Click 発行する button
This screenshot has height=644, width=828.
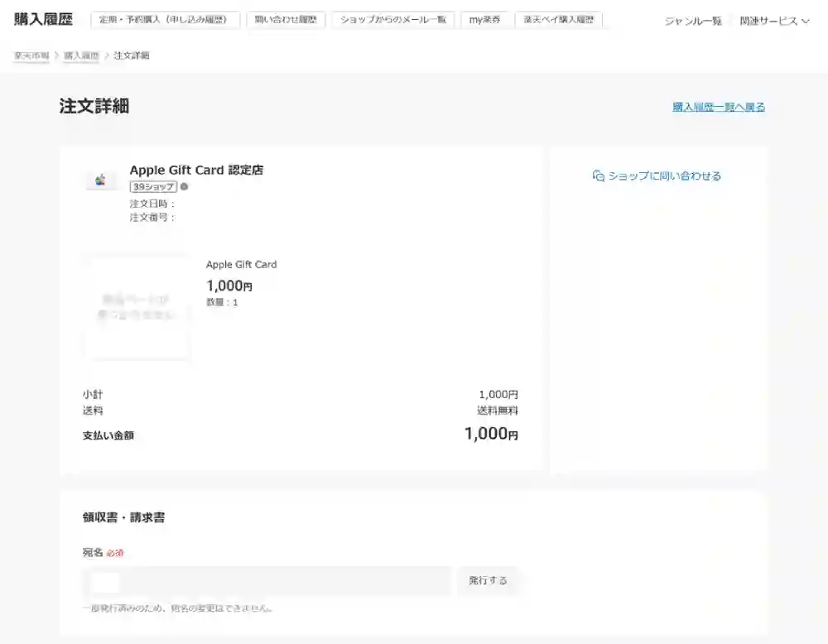[488, 580]
